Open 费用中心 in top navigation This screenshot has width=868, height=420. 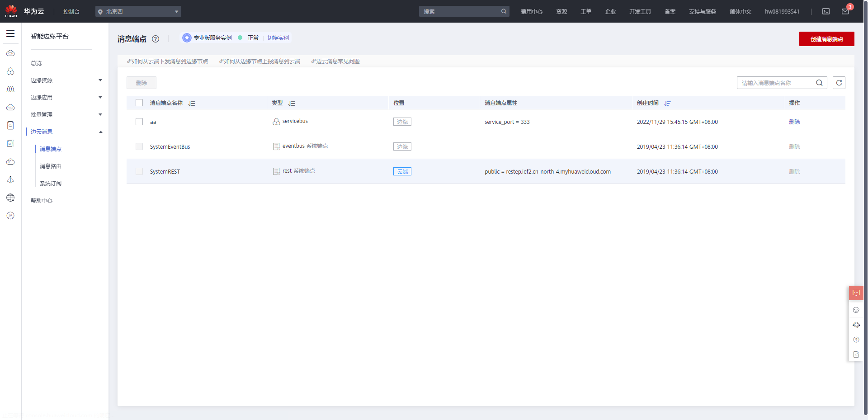(x=532, y=12)
